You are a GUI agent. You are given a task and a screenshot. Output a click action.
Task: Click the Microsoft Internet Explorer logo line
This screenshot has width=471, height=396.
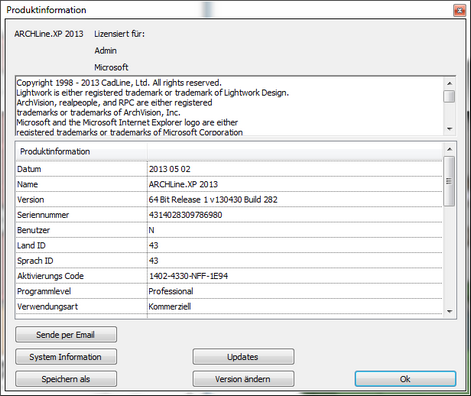pos(127,122)
